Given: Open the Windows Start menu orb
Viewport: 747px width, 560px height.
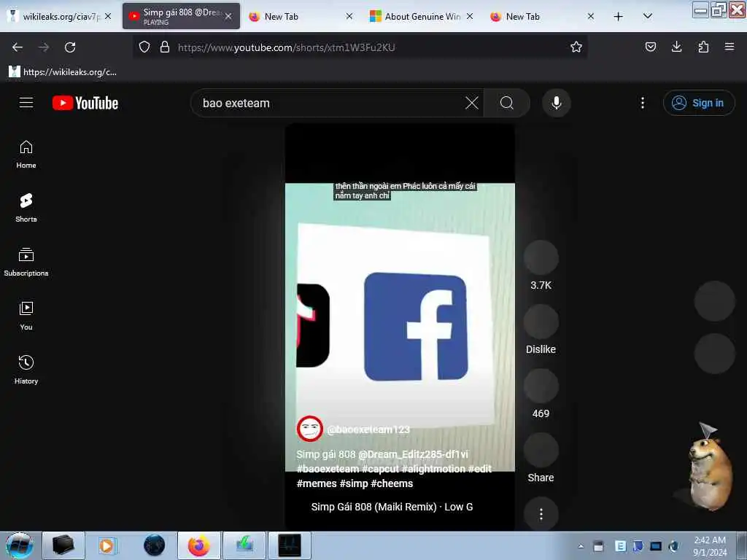Looking at the screenshot, I should click(x=20, y=545).
